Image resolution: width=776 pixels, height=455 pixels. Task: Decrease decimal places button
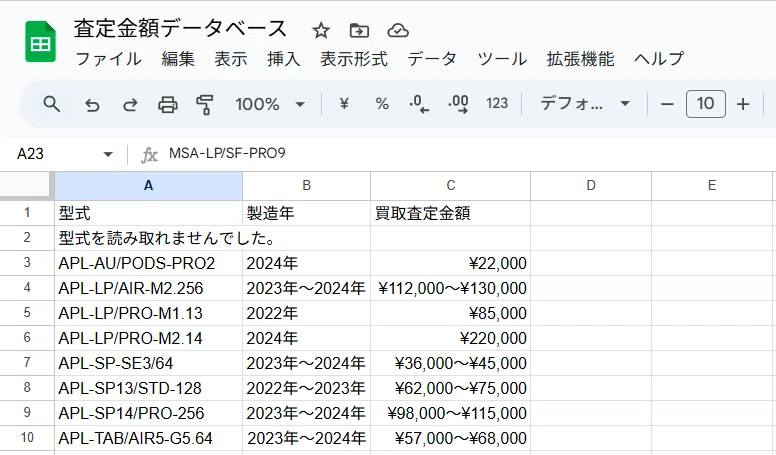click(419, 104)
